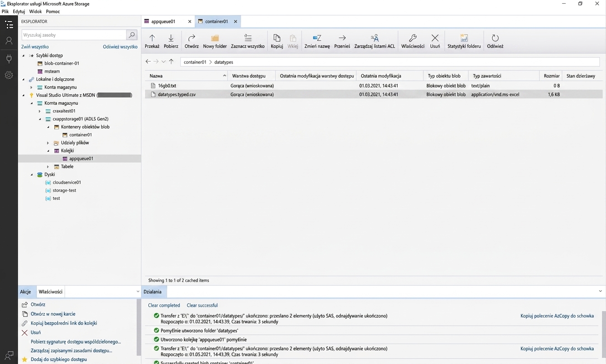
Task: Select blob-container-01 in the tree
Action: [62, 63]
